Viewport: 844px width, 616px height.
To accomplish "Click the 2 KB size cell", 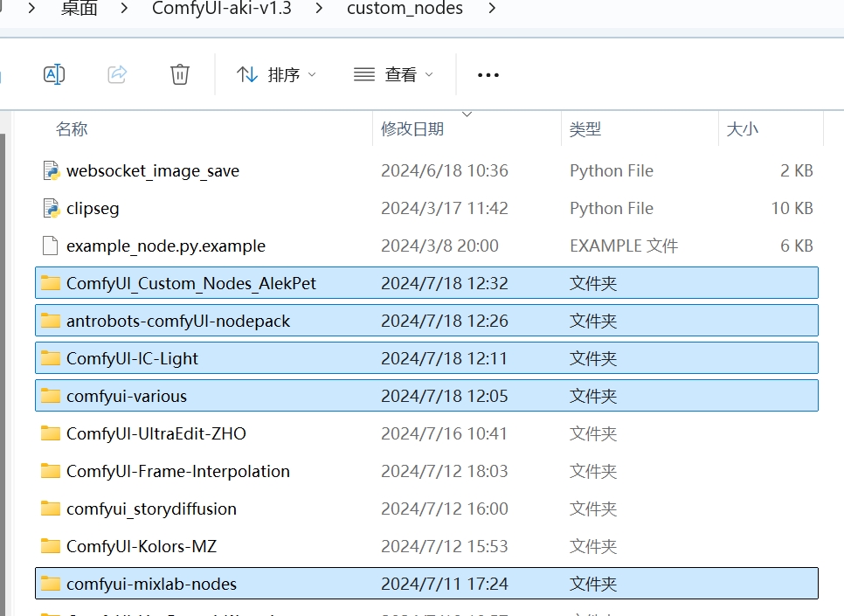I will coord(797,170).
